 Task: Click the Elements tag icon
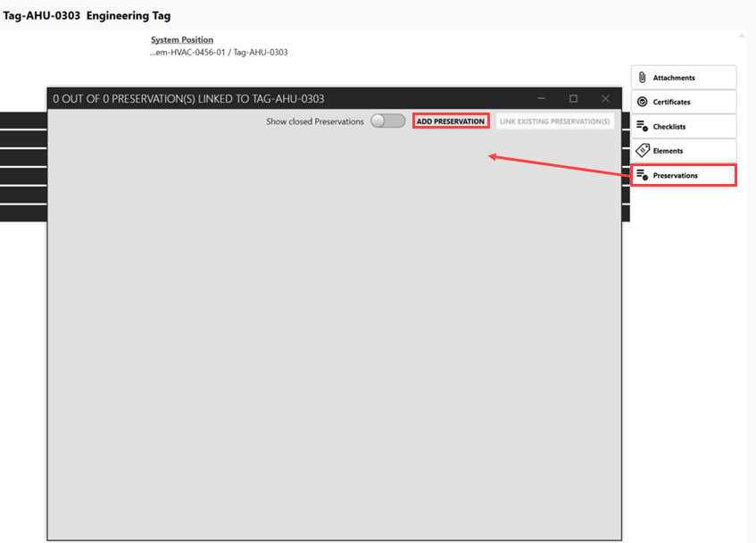click(x=643, y=150)
